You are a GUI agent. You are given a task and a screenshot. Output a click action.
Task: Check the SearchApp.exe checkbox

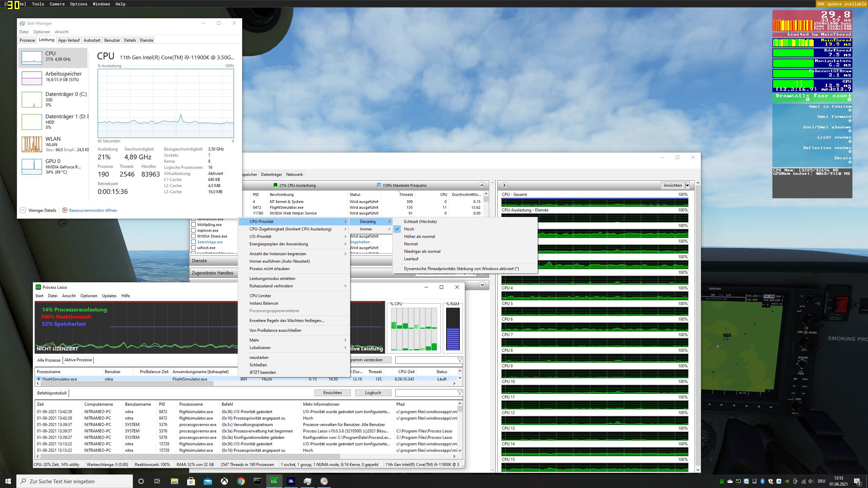click(193, 242)
